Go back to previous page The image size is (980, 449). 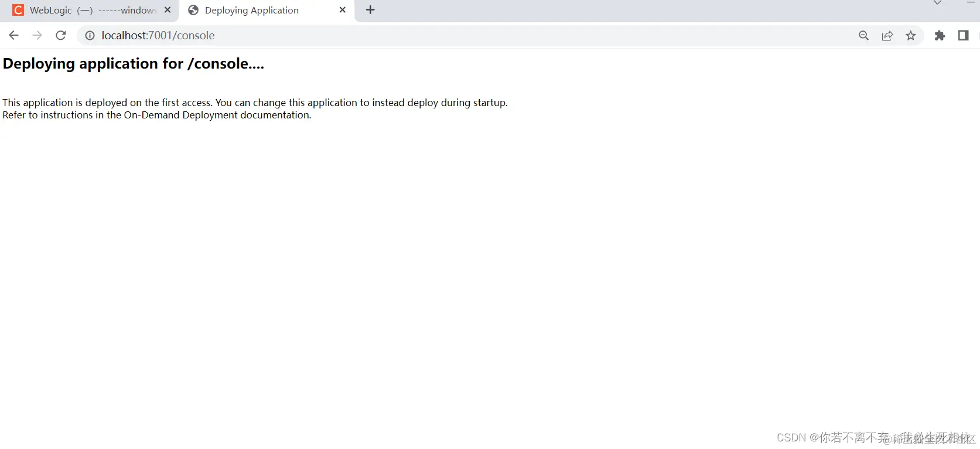[x=14, y=36]
